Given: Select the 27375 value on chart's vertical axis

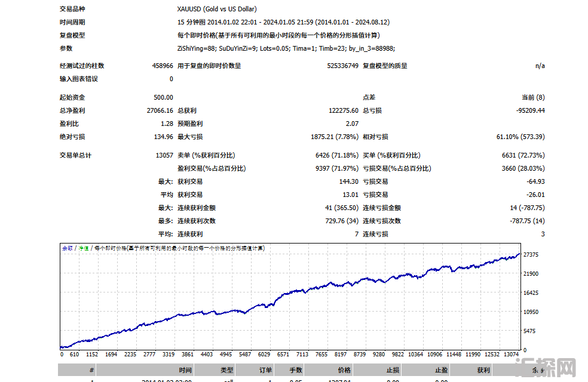Looking at the screenshot, I should pyautogui.click(x=531, y=255).
